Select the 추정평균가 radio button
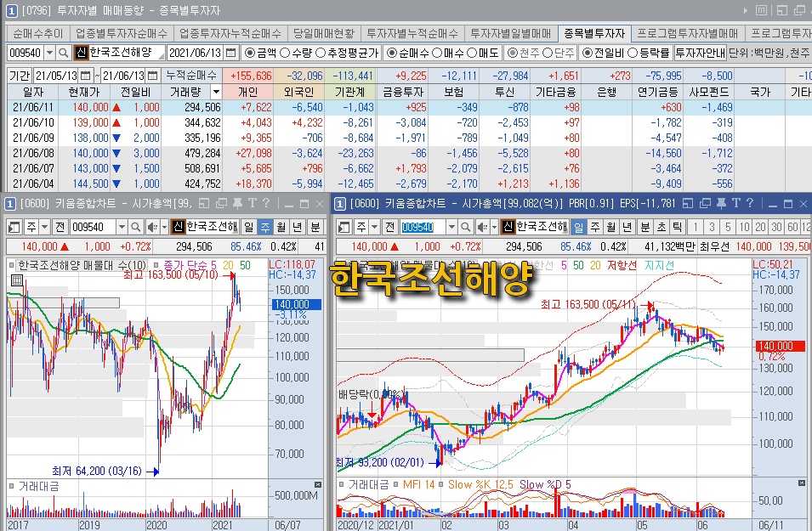Image resolution: width=812 pixels, height=531 pixels. click(x=321, y=53)
